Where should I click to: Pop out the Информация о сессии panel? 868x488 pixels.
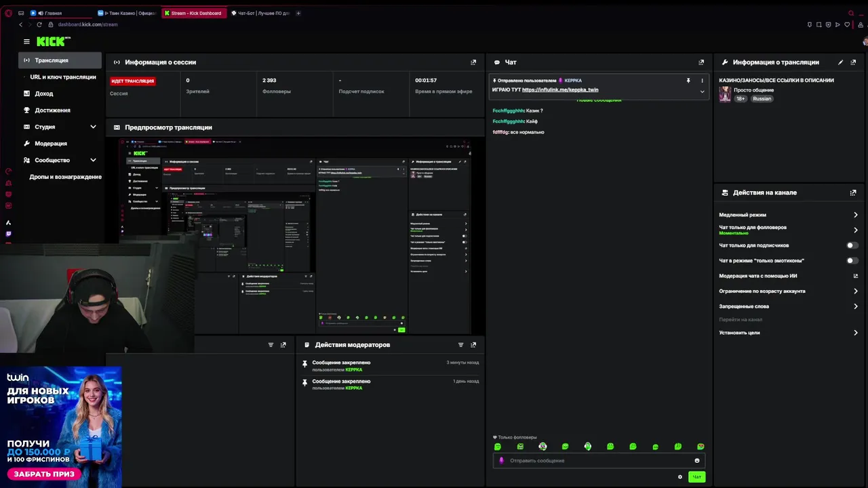473,62
